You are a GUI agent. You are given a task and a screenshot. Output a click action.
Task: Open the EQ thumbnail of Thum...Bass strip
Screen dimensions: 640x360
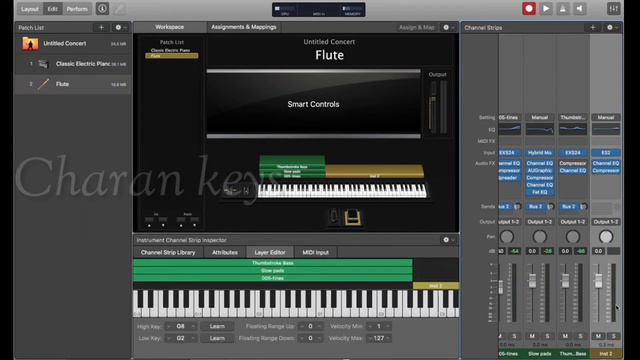[573, 129]
